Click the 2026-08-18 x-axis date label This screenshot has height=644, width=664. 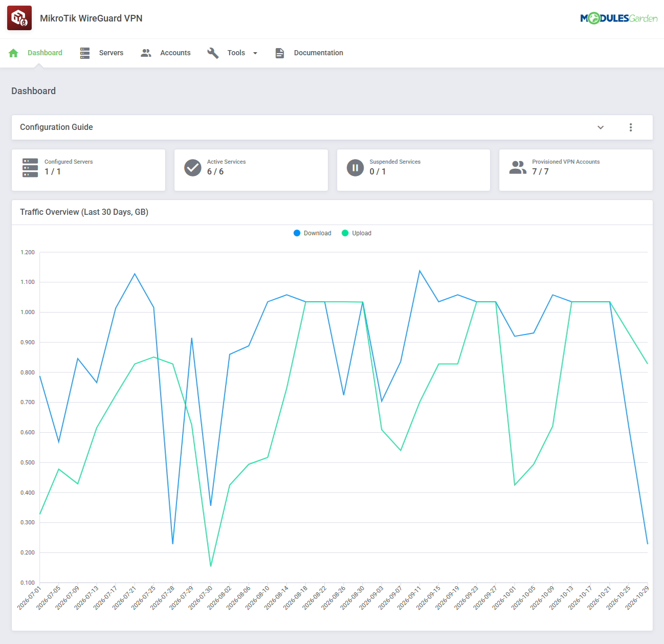pyautogui.click(x=295, y=598)
